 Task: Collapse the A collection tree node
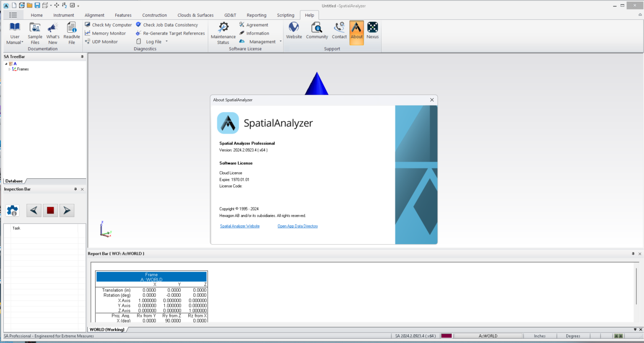(6, 64)
